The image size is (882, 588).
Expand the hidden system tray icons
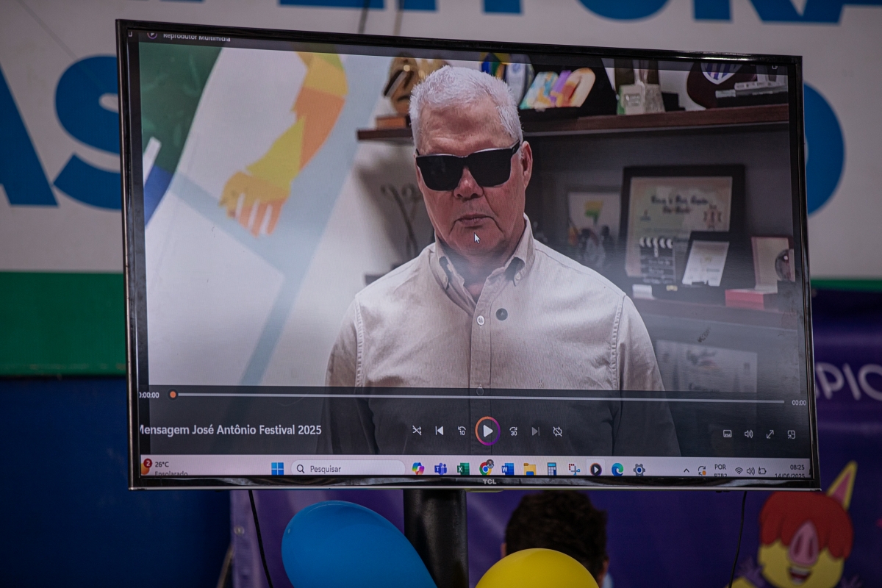(686, 470)
